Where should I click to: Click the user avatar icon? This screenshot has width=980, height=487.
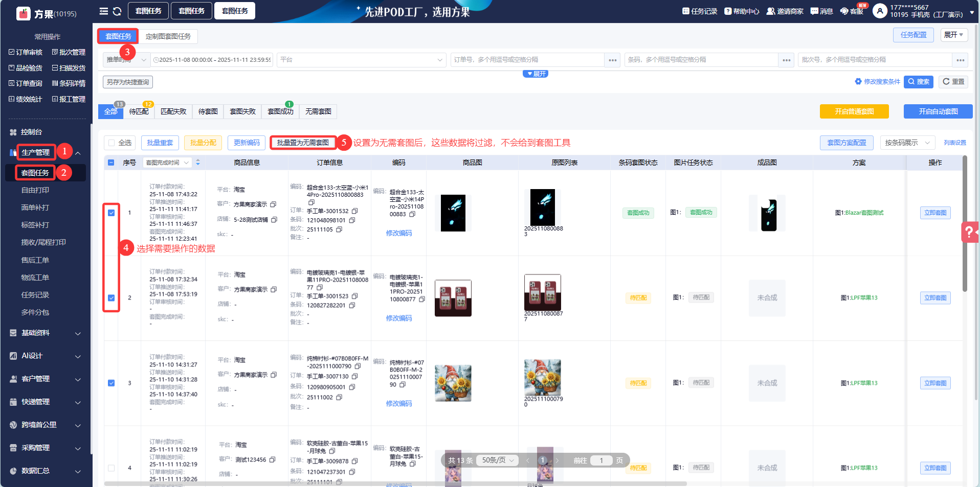coord(880,11)
